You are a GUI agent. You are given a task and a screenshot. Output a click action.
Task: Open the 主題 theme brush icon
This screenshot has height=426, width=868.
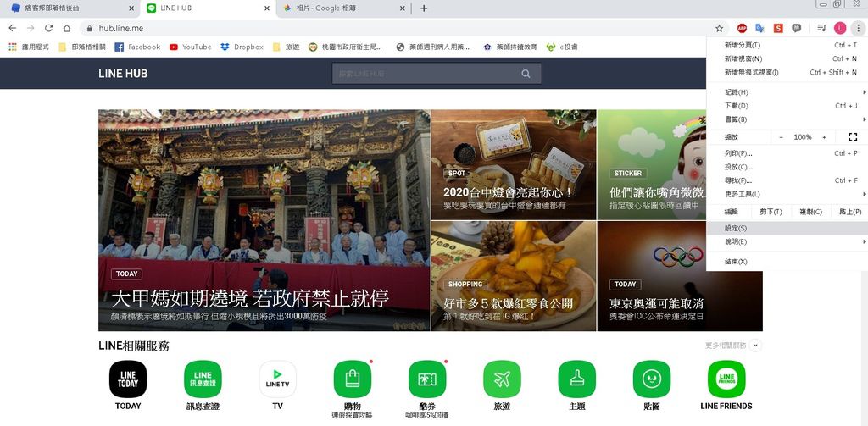576,379
